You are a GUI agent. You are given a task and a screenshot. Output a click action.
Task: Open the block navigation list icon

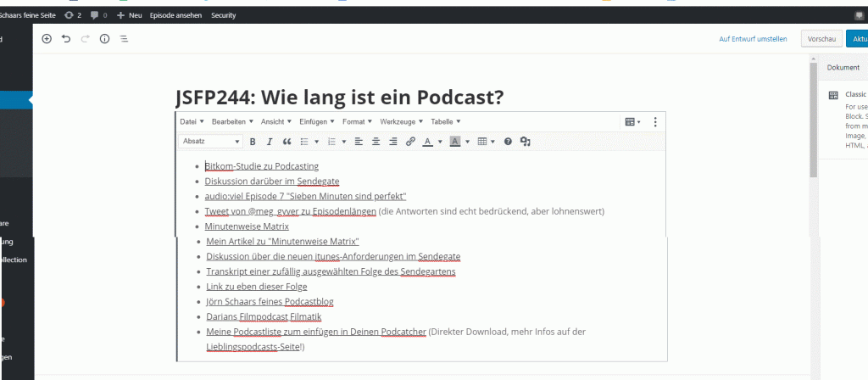(124, 39)
